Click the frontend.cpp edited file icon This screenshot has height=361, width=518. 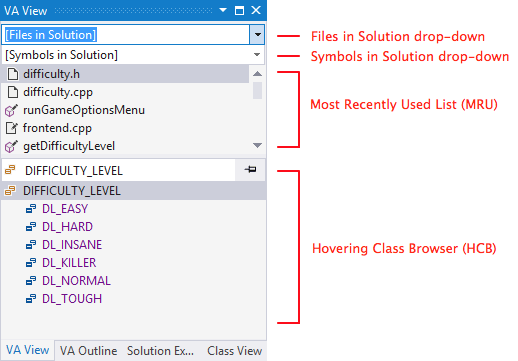click(x=12, y=128)
